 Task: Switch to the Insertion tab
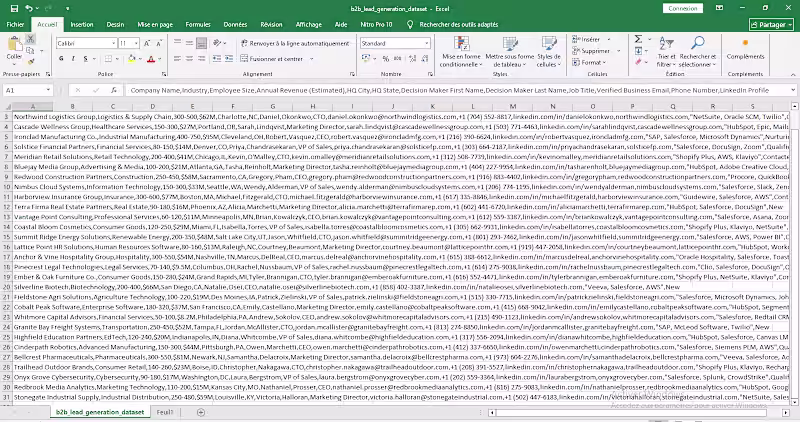click(x=82, y=24)
